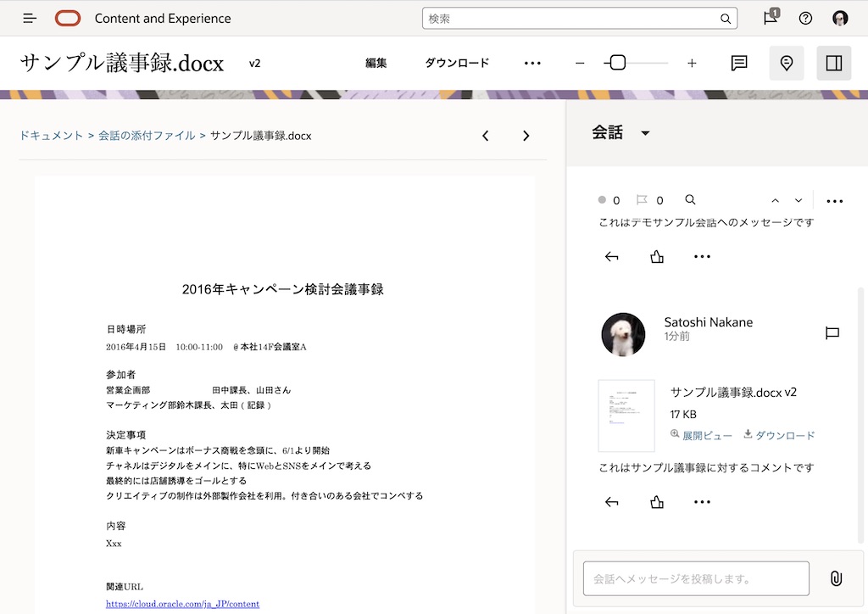Toggle the side-by-side panel layout icon
The image size is (868, 614).
835,63
